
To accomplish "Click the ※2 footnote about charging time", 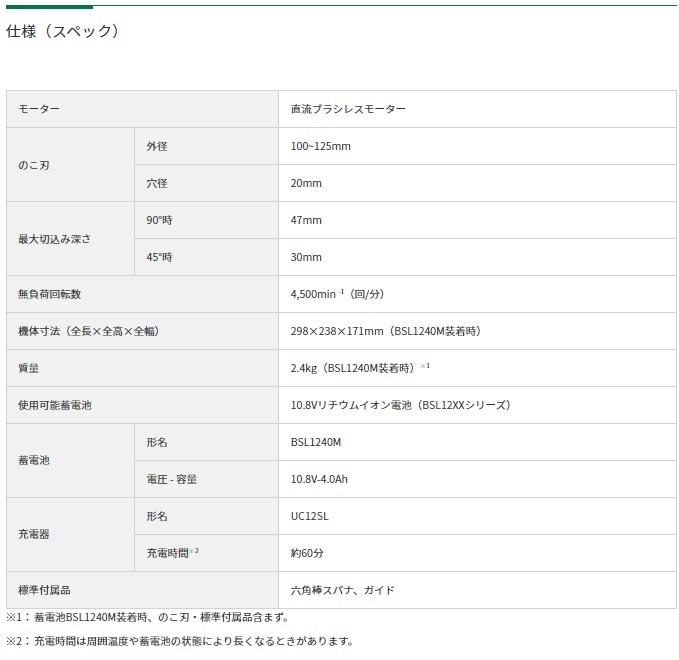I will click(180, 641).
